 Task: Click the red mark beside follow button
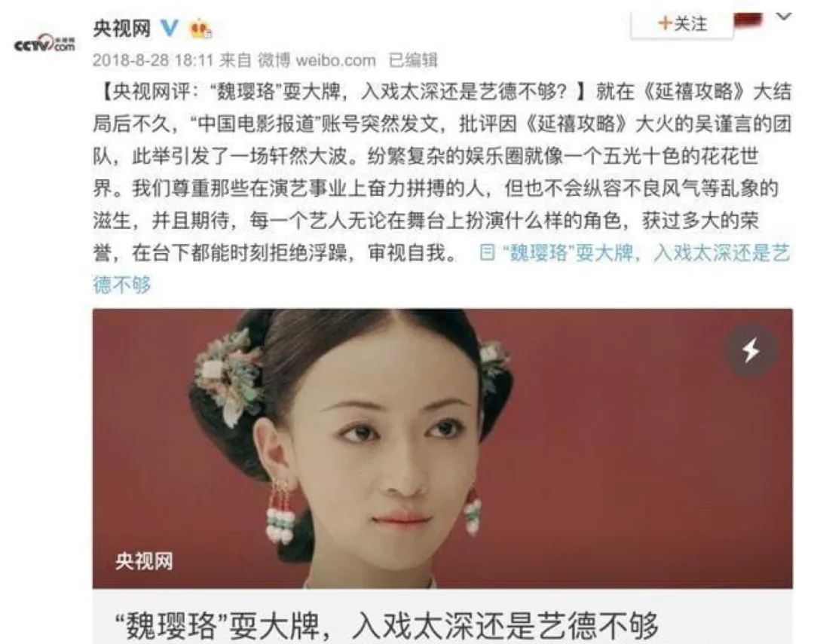coord(748,20)
